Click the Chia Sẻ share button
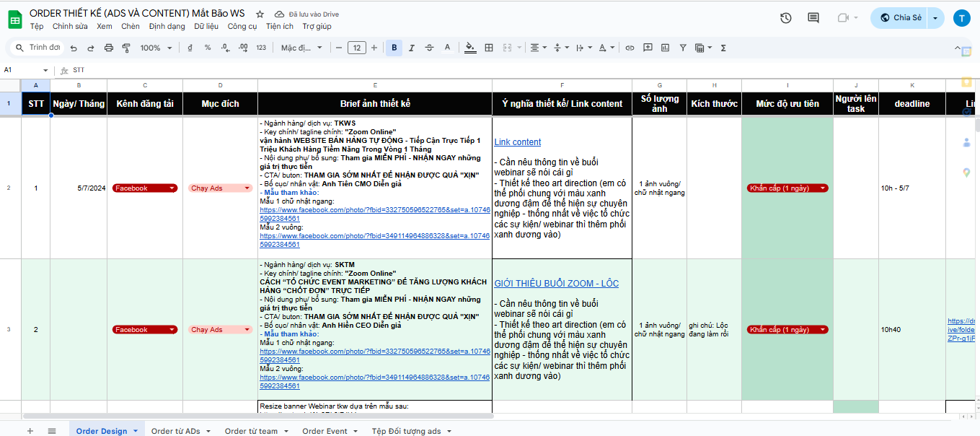980x436 pixels. tap(900, 18)
